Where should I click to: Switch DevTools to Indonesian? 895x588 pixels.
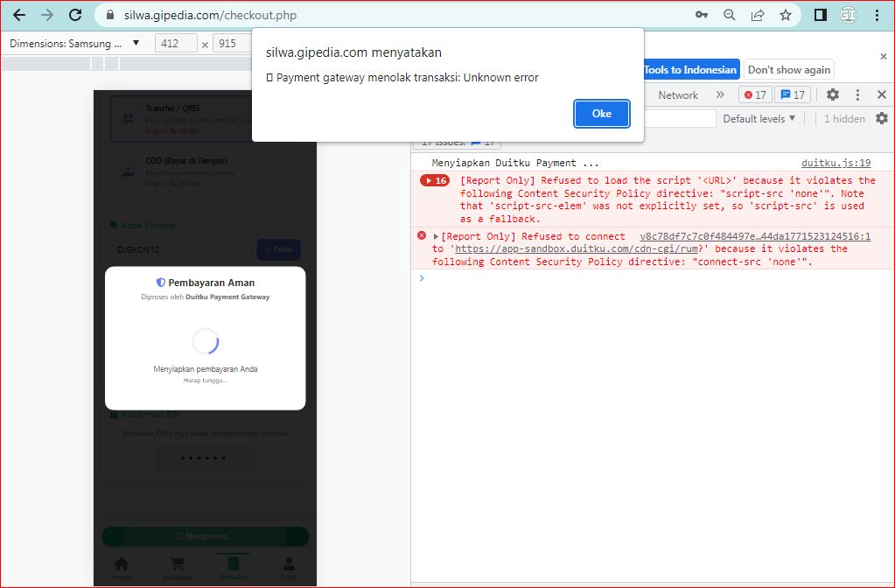(691, 70)
